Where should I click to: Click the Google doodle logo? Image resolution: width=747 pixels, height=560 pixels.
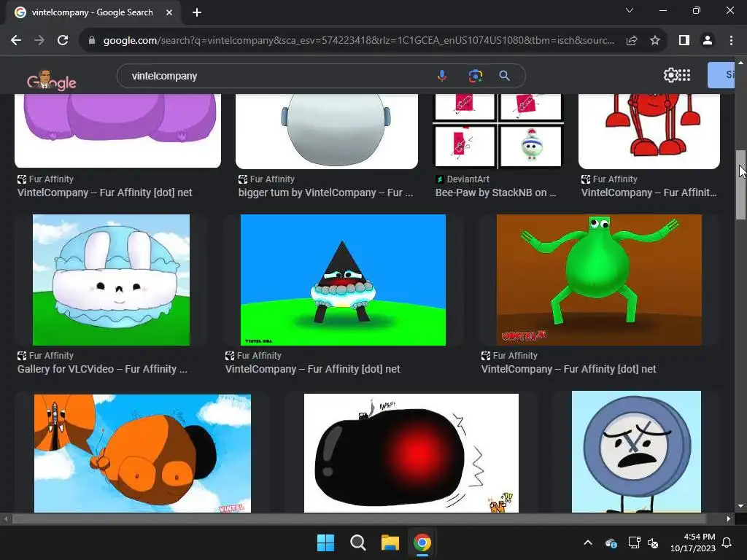[52, 79]
